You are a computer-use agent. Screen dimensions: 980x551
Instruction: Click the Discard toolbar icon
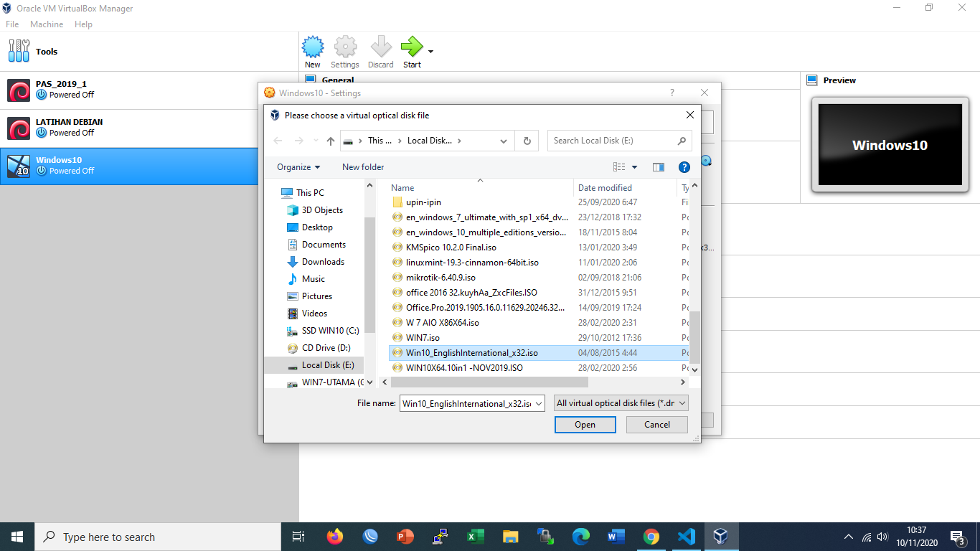[x=380, y=52]
